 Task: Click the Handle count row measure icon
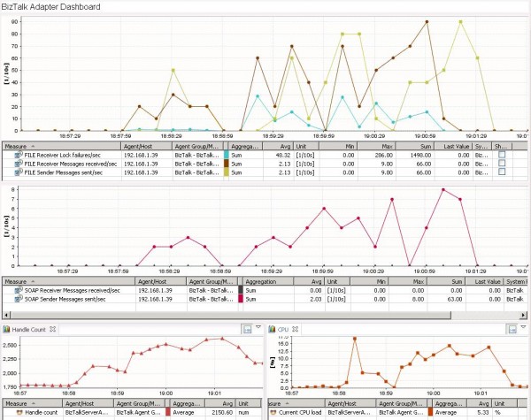pos(19,412)
